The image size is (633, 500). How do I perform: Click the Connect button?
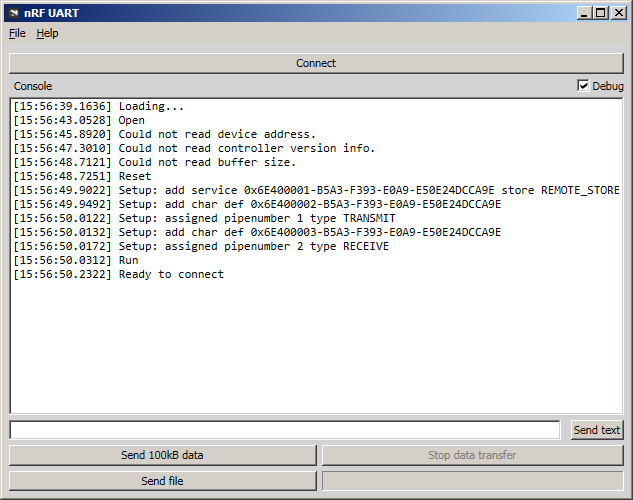pos(316,63)
